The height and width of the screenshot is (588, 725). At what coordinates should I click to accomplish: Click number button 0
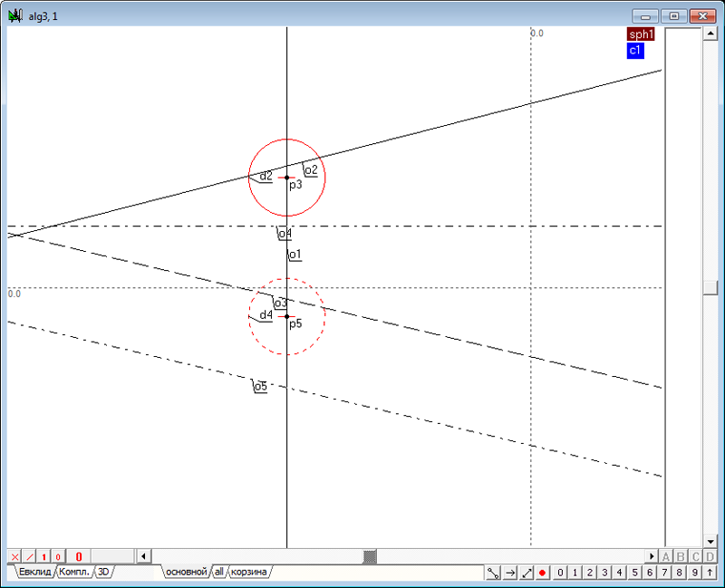pyautogui.click(x=560, y=573)
